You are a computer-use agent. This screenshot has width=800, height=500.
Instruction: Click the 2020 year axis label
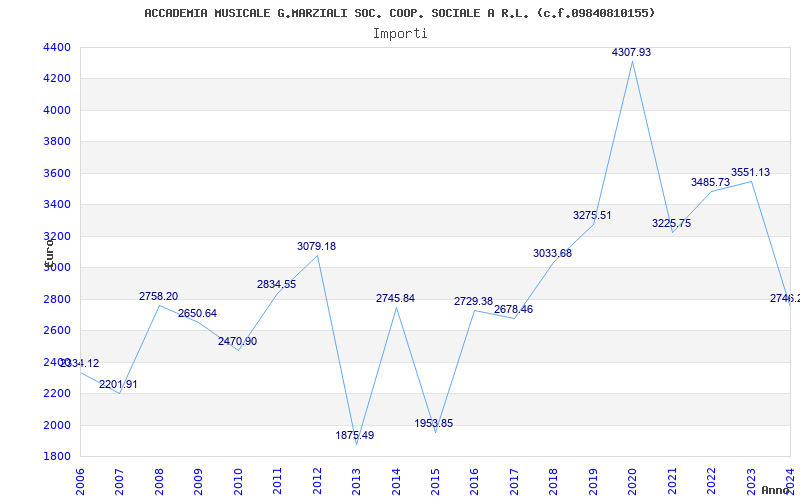pyautogui.click(x=633, y=482)
